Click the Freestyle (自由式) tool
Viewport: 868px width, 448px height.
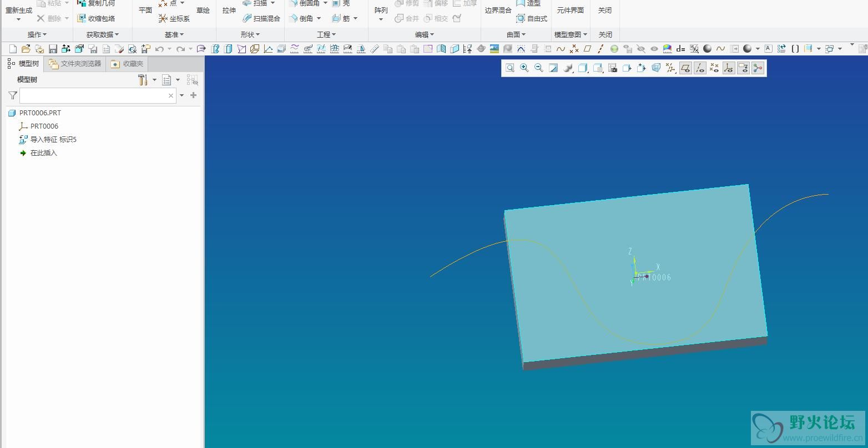(532, 18)
